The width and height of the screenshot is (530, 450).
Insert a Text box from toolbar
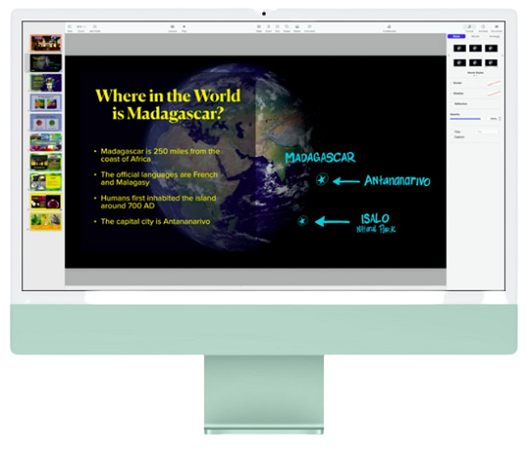point(277,28)
